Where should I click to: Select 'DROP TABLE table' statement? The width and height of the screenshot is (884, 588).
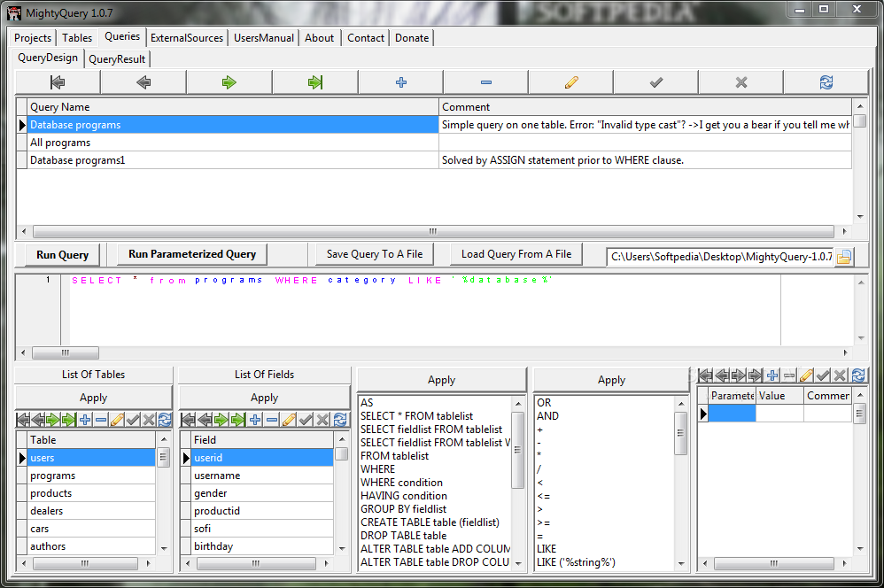[403, 536]
